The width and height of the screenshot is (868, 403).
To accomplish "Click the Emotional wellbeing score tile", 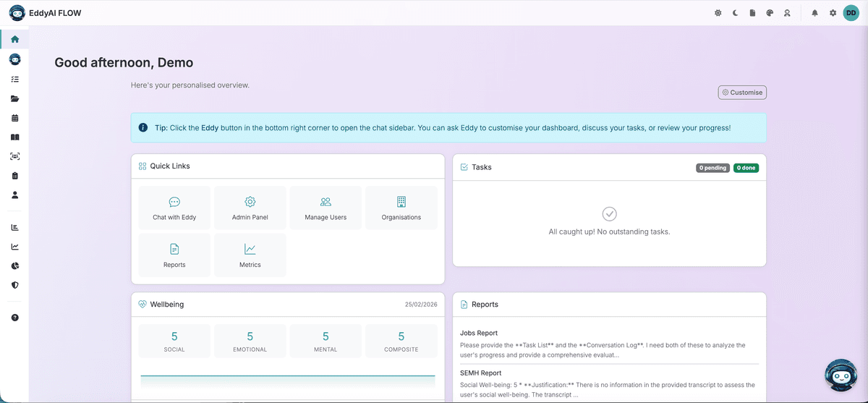I will click(250, 342).
